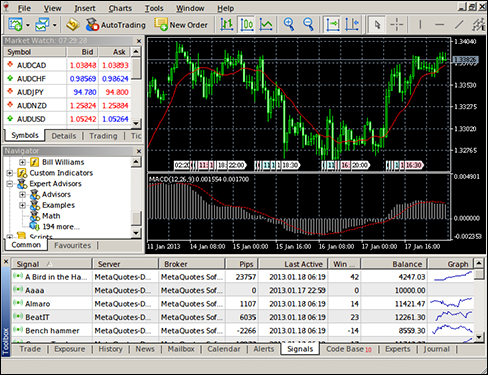
Task: Zoom in the chart
Action: coord(289,25)
